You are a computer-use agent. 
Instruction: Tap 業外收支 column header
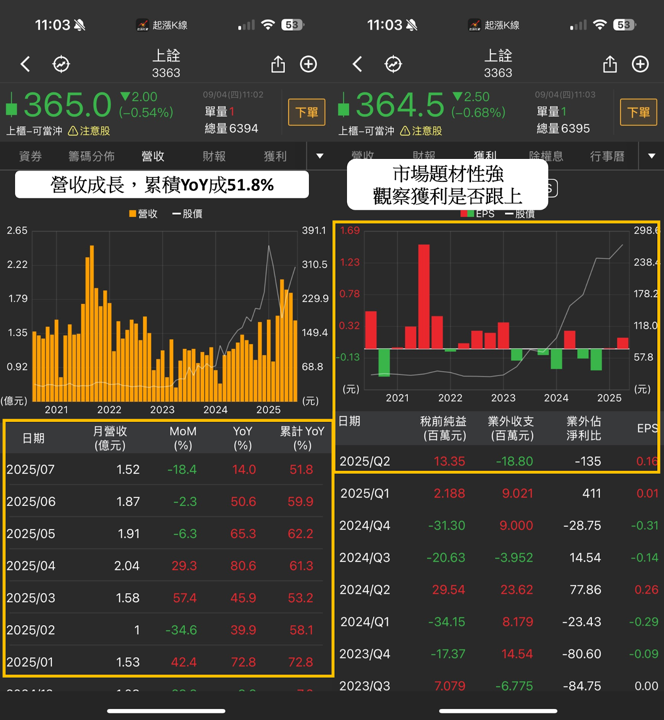click(x=511, y=428)
